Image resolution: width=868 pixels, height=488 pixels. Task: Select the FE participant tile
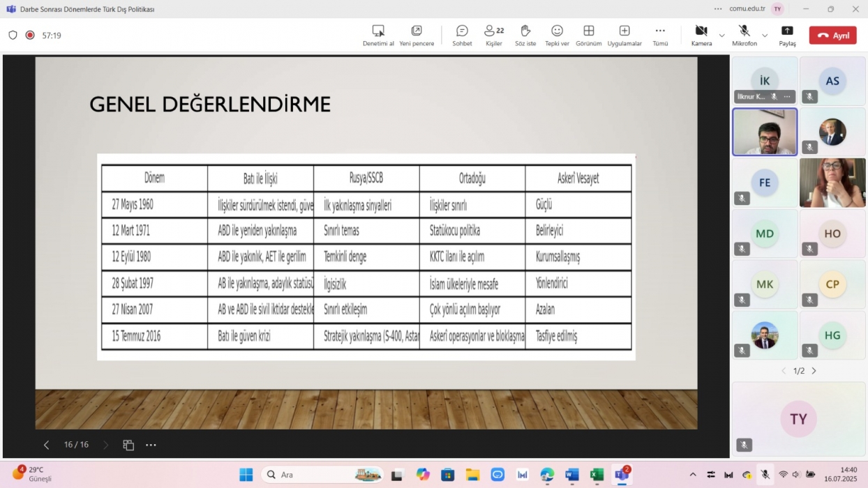click(x=765, y=183)
